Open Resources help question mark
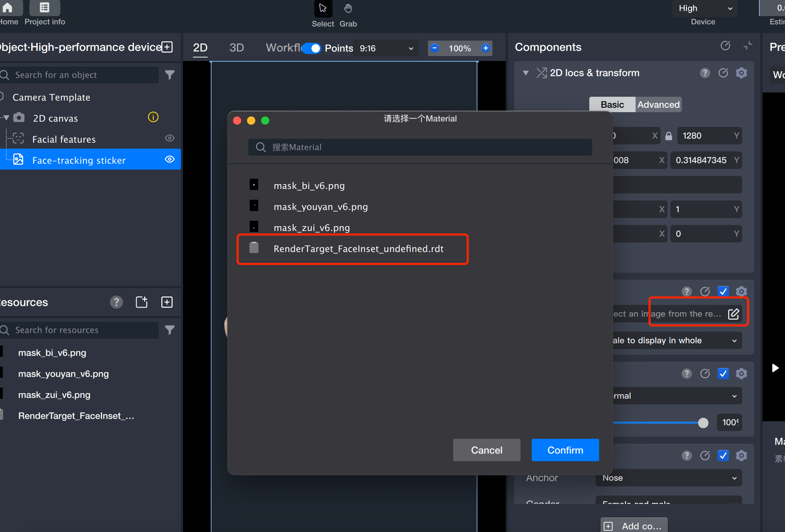 [116, 302]
